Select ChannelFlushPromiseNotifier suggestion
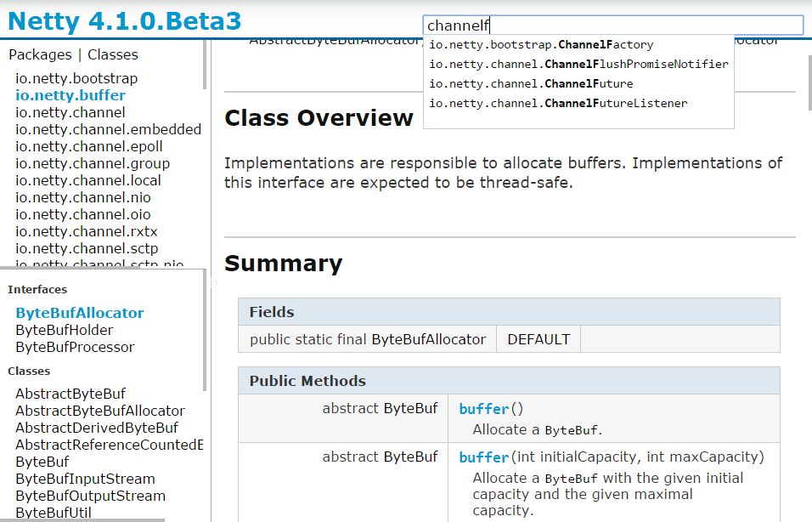The image size is (812, 522). coord(578,65)
